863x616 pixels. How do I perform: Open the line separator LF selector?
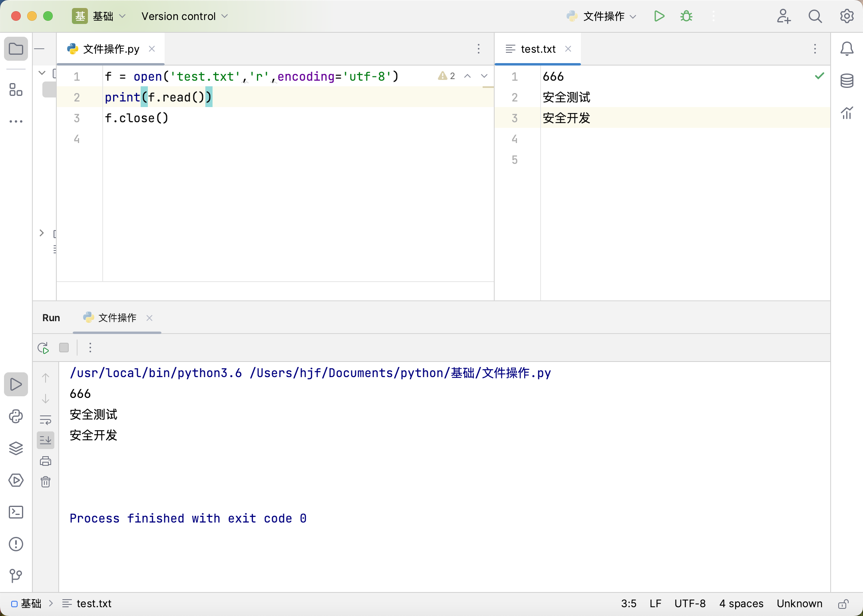pos(655,604)
